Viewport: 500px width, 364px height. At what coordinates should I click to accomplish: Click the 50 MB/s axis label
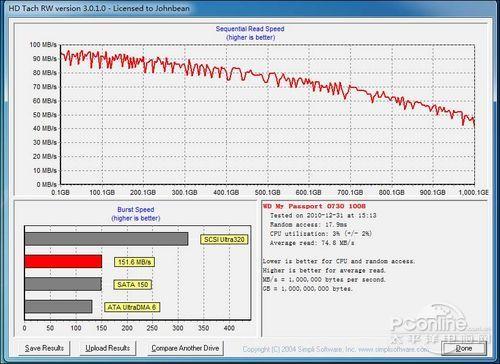(45, 115)
